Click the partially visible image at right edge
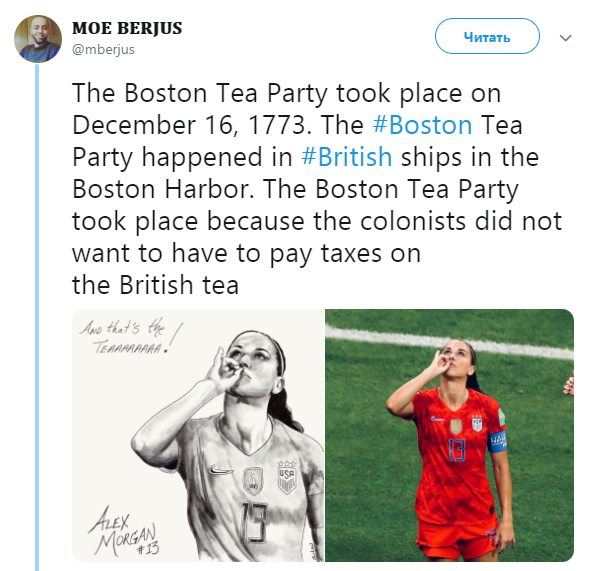608x571 pixels. pyautogui.click(x=570, y=385)
